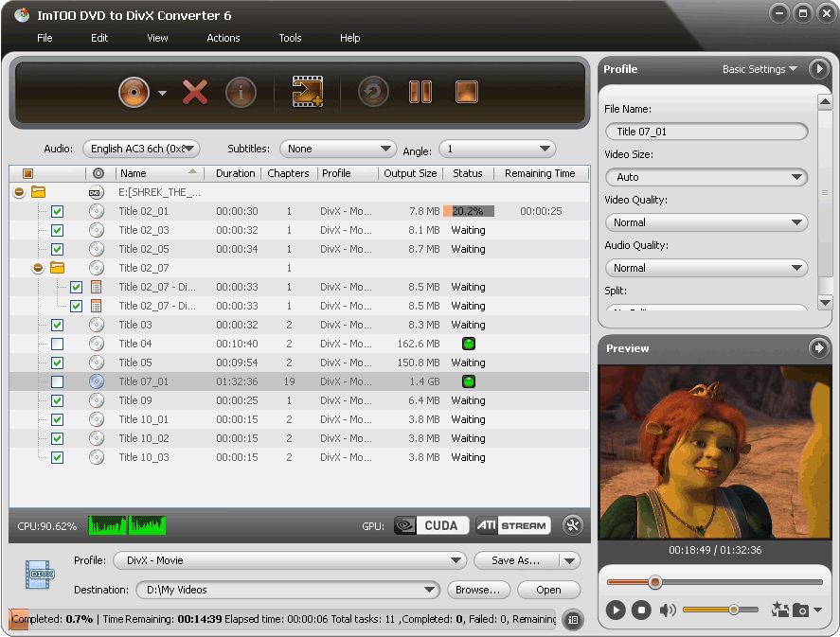
Task: Enable the checkbox for Title 04
Action: [x=58, y=344]
